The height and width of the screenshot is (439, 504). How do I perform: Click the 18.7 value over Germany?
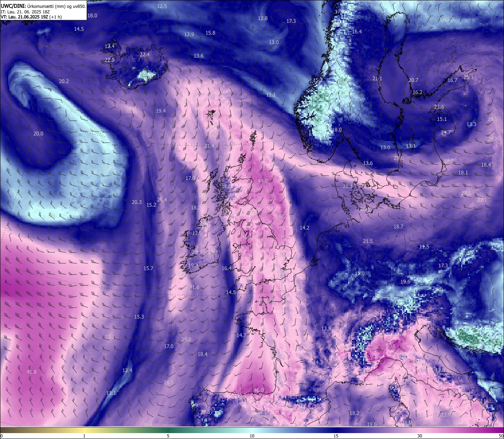pos(398,226)
